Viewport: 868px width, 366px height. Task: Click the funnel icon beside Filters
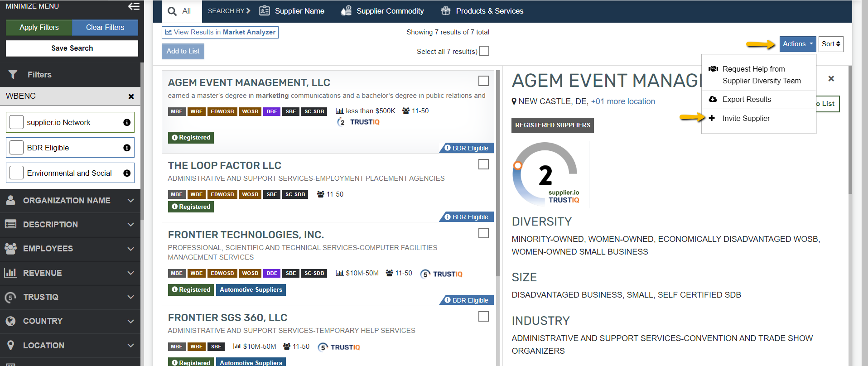pyautogui.click(x=13, y=75)
